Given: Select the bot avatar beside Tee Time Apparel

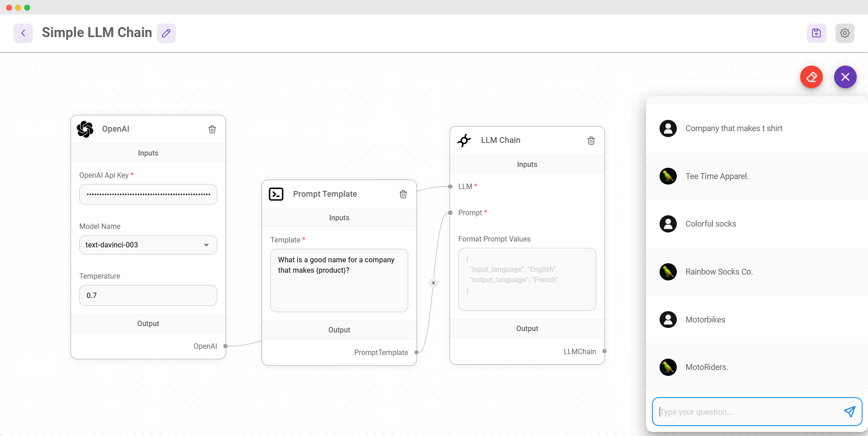Looking at the screenshot, I should click(668, 176).
